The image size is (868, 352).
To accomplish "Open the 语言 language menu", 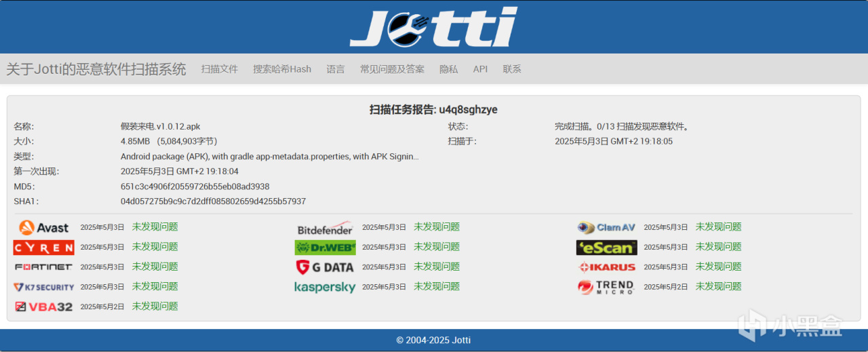I will 336,69.
